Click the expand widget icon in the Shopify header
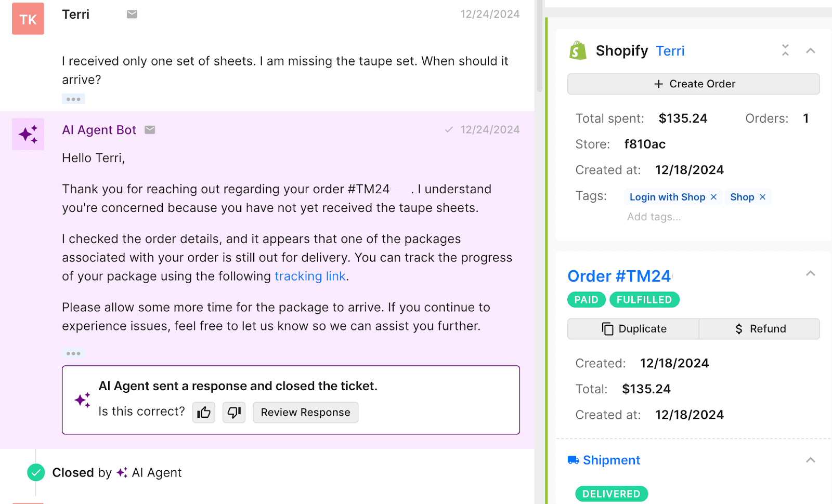Viewport: 832px width, 504px height. [x=785, y=50]
